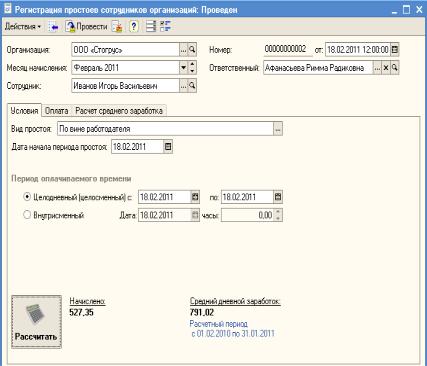The height and width of the screenshot is (366, 427).
Task: Maximize the document window
Action: tap(406, 10)
